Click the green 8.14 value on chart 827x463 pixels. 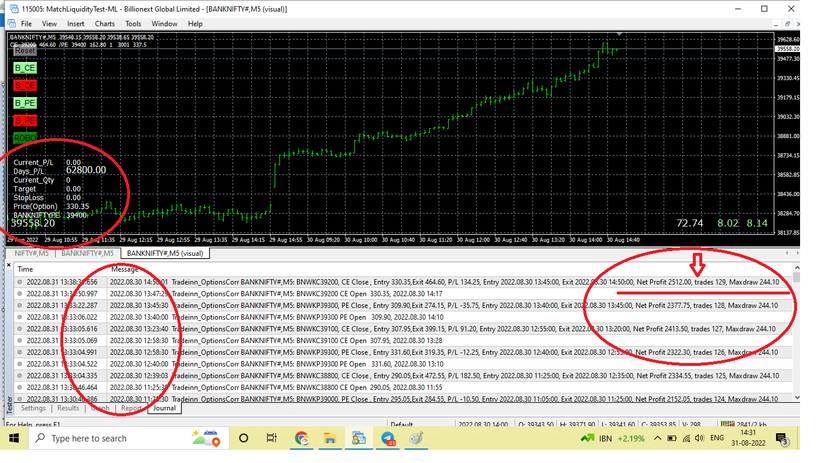[757, 223]
